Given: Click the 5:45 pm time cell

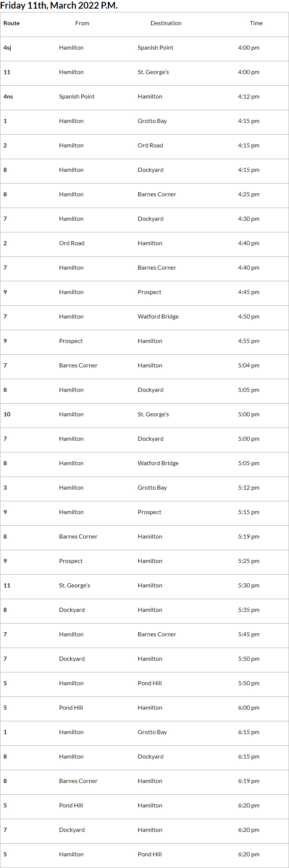Looking at the screenshot, I should pyautogui.click(x=248, y=634).
